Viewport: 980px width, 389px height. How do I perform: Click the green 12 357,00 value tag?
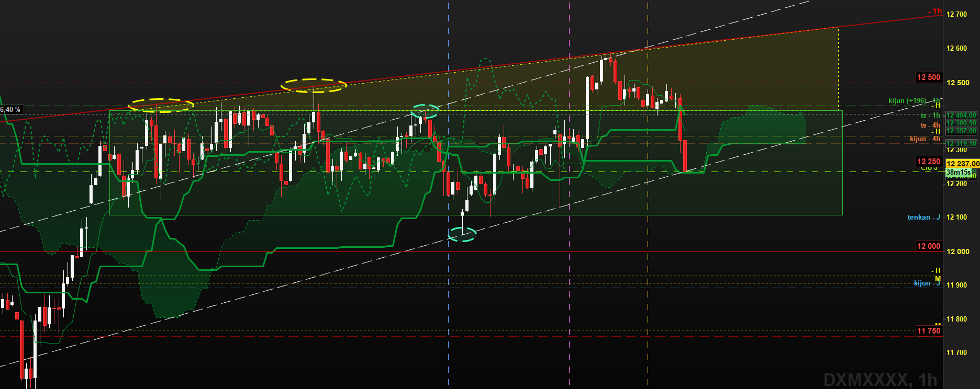(x=961, y=131)
